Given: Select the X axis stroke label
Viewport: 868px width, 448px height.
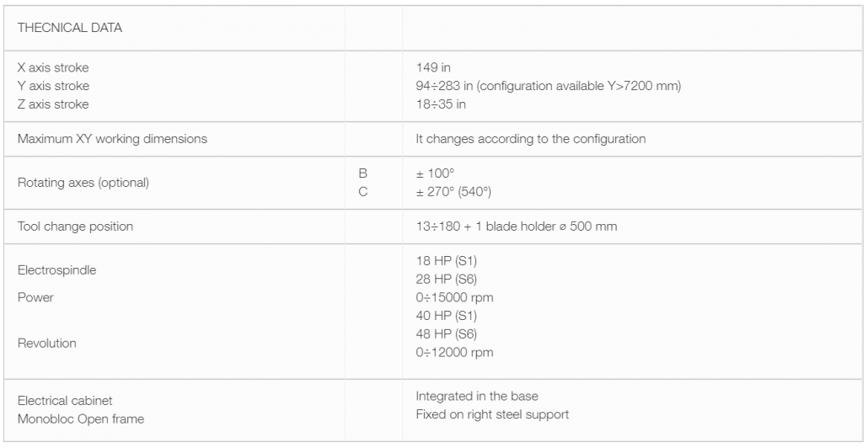Looking at the screenshot, I should pos(53,67).
